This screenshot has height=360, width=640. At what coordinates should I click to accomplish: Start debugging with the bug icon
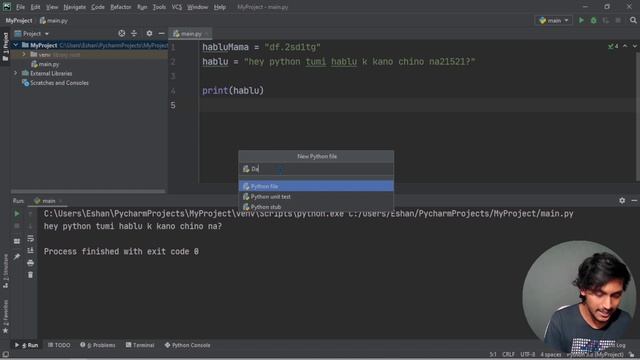[593, 20]
